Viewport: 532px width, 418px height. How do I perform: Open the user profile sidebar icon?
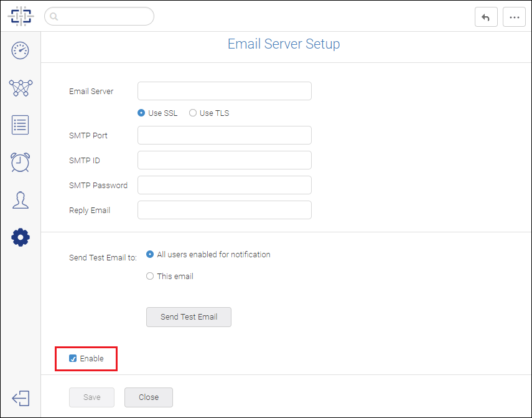[x=21, y=200]
